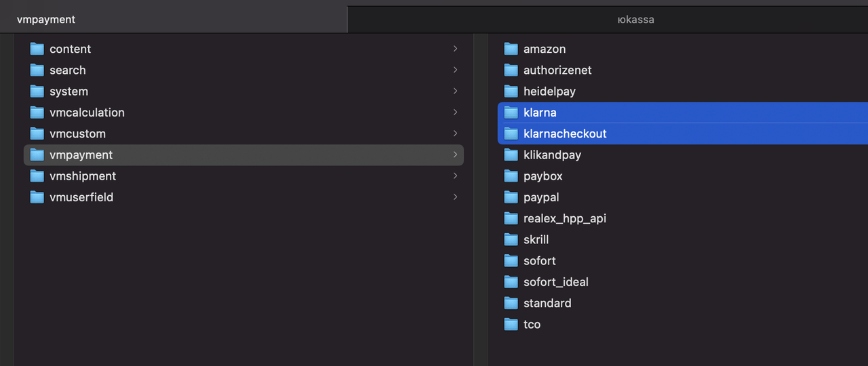This screenshot has height=366, width=868.
Task: Select the search folder name
Action: click(x=68, y=70)
